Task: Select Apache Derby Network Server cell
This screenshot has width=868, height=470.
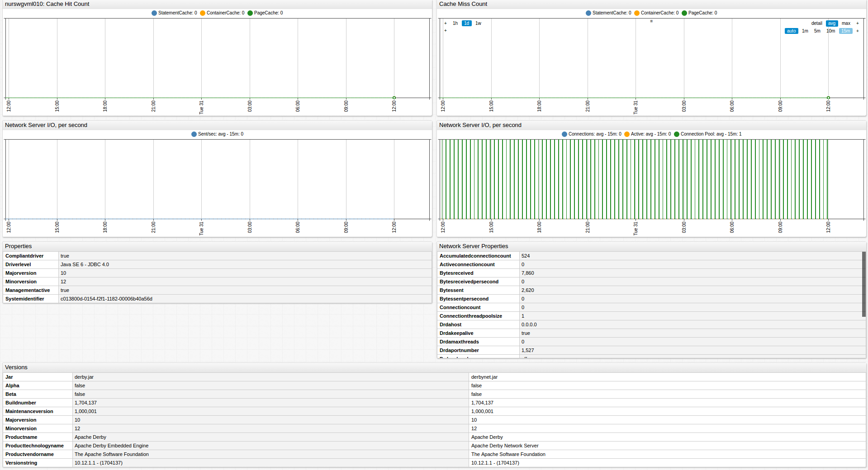Action: point(667,446)
